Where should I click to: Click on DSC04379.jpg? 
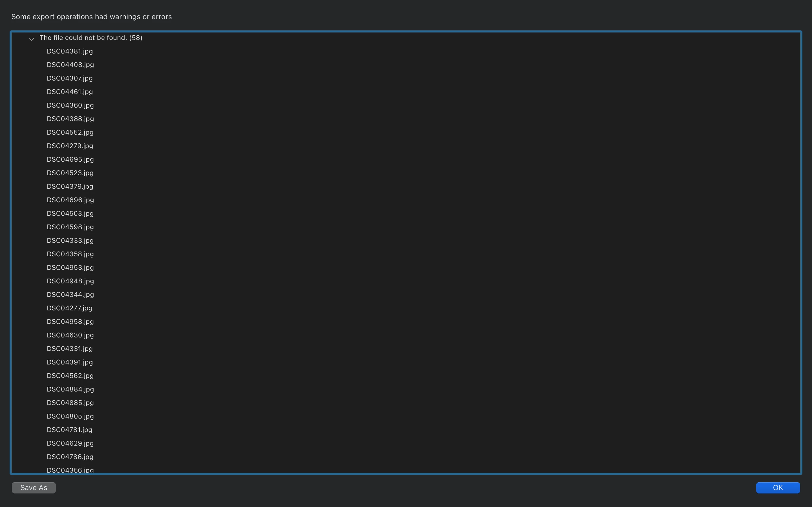click(70, 186)
